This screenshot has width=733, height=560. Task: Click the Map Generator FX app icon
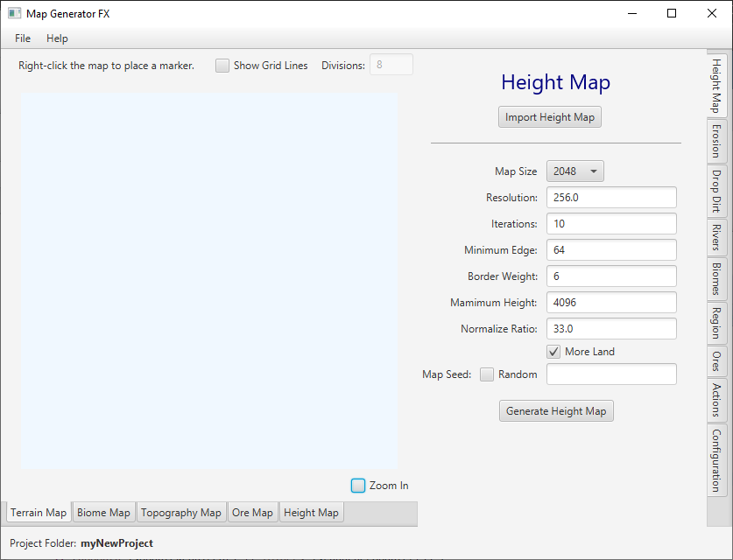pyautogui.click(x=14, y=13)
